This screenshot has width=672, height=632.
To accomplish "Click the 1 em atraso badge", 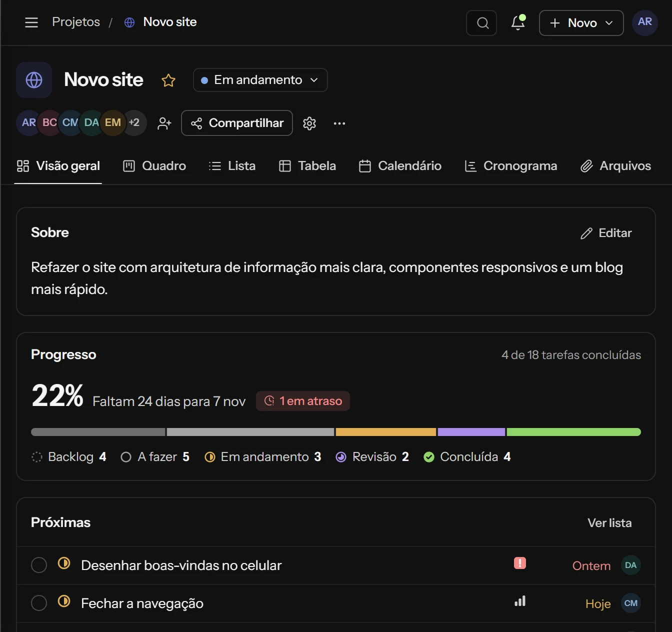I will pos(303,401).
